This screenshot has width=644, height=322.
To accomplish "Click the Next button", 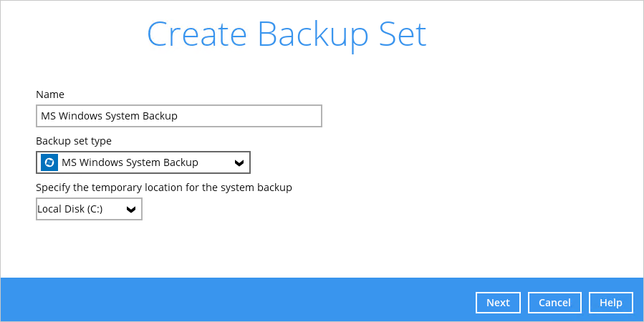I will pyautogui.click(x=498, y=303).
